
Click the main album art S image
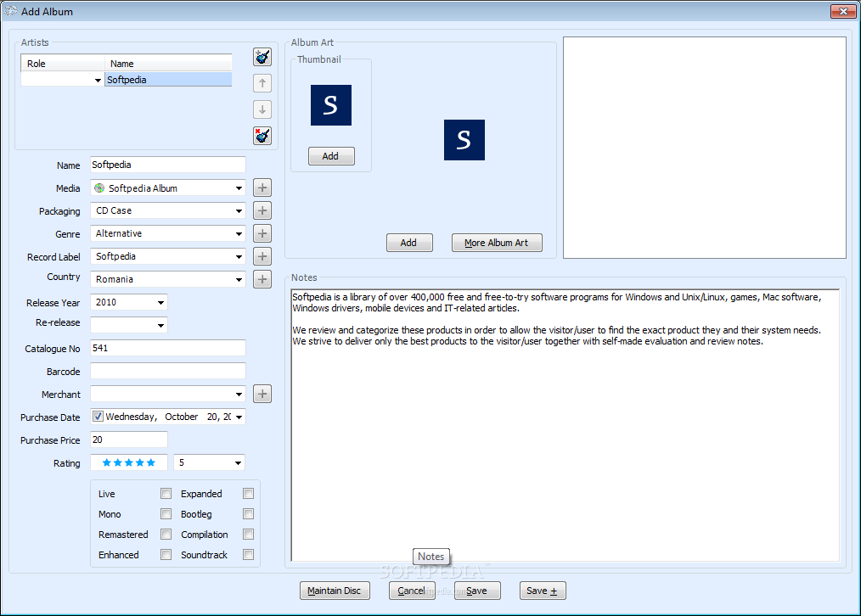tap(464, 140)
